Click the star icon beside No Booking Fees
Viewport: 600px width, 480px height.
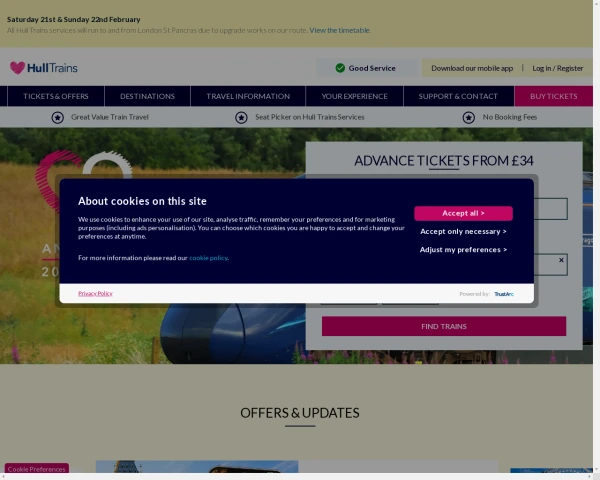point(468,118)
